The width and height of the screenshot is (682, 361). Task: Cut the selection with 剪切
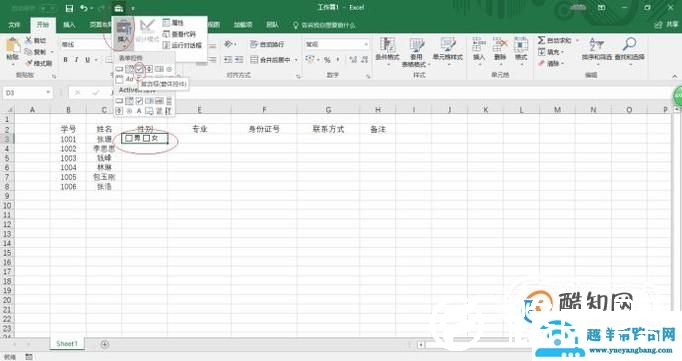36,40
